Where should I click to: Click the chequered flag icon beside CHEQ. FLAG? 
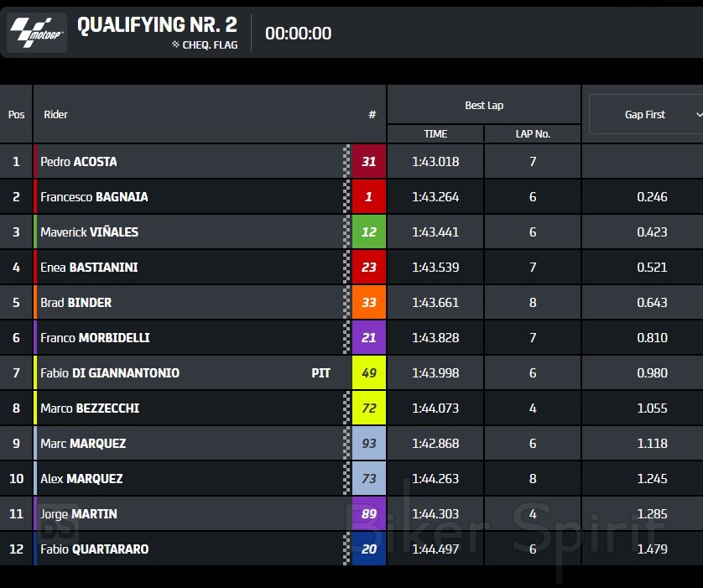(175, 44)
